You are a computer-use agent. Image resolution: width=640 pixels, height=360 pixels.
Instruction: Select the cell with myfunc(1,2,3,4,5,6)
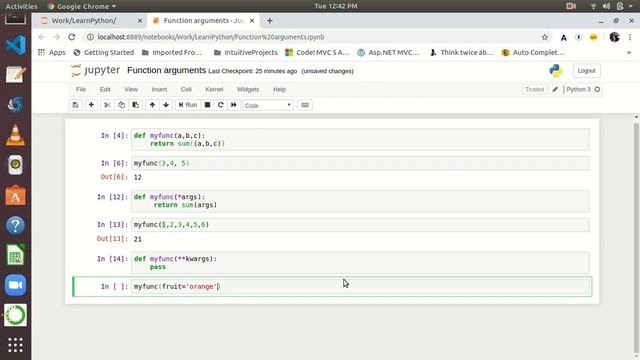tap(360, 224)
